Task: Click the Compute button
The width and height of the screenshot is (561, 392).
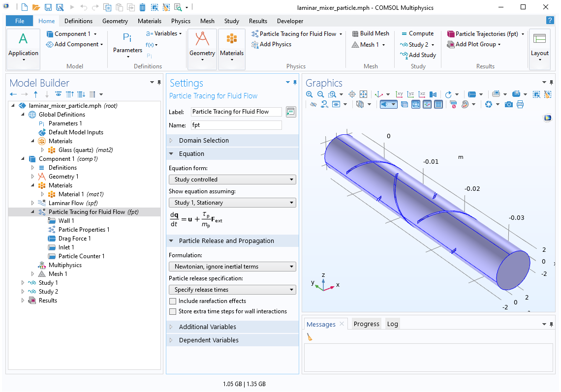Action: [417, 33]
